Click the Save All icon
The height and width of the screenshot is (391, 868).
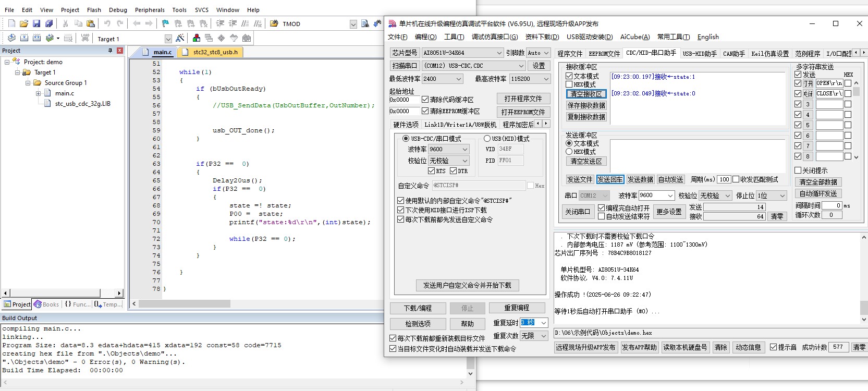pos(49,23)
